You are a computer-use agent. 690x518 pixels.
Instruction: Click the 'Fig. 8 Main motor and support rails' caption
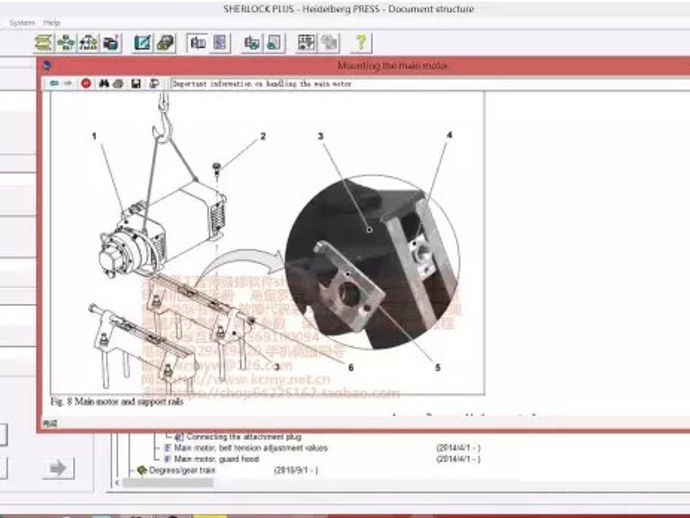click(117, 402)
